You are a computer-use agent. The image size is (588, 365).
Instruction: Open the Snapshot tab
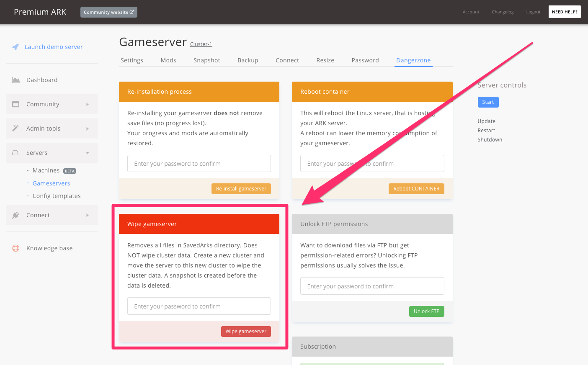pos(207,60)
